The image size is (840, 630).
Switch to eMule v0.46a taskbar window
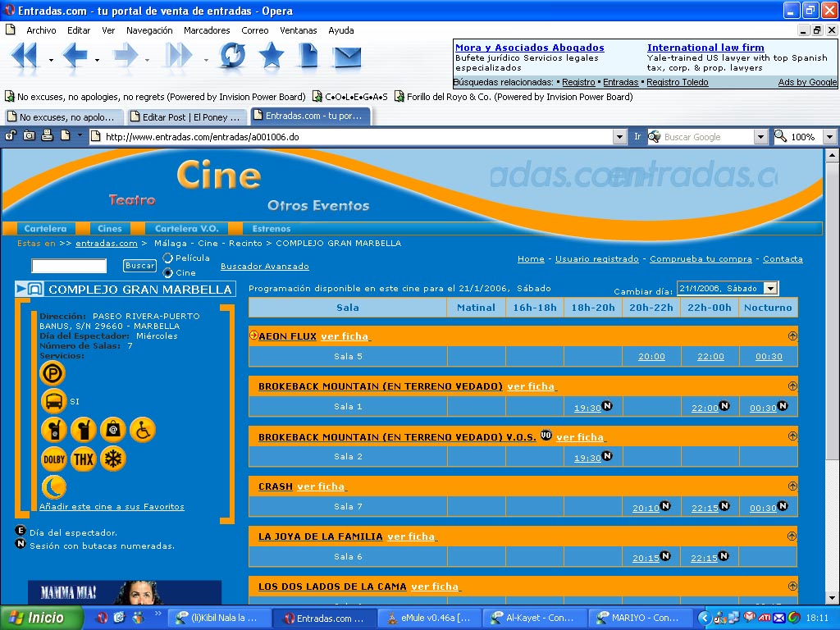pos(431,618)
